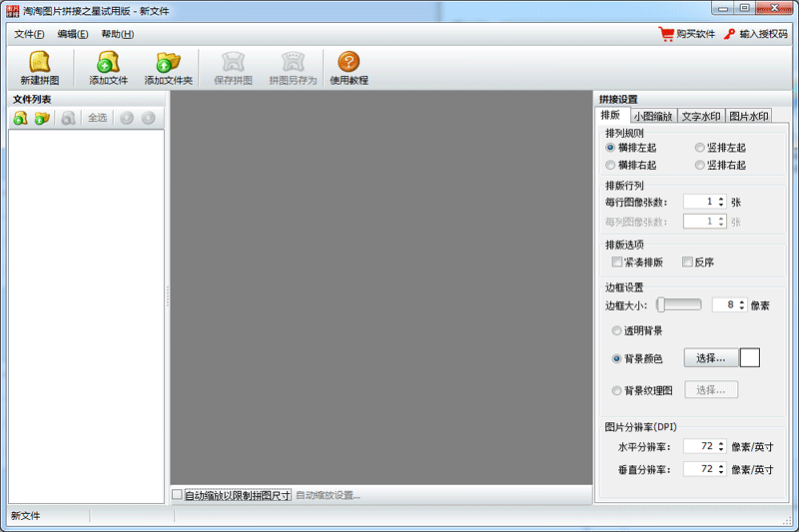The image size is (799, 532).
Task: Click the small add-file icon in 文件列表
Action: point(20,118)
